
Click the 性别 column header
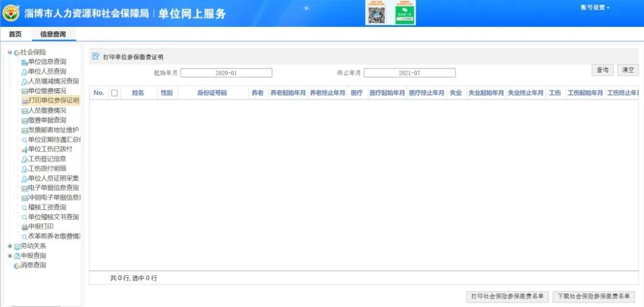pyautogui.click(x=167, y=93)
